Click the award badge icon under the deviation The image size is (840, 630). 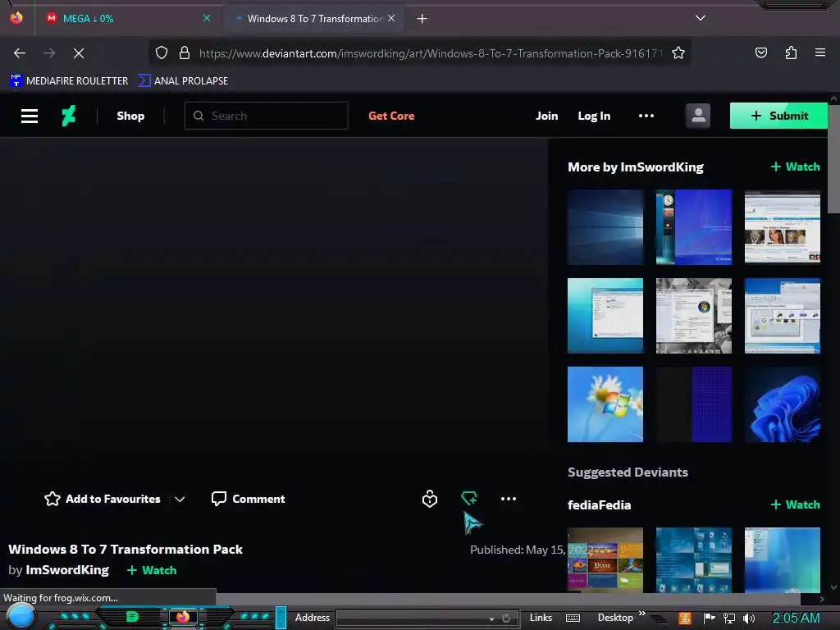coord(430,499)
